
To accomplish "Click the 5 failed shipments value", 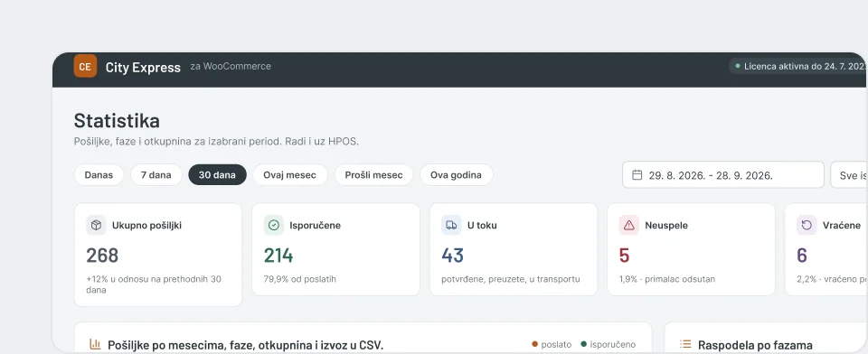I will pyautogui.click(x=625, y=255).
